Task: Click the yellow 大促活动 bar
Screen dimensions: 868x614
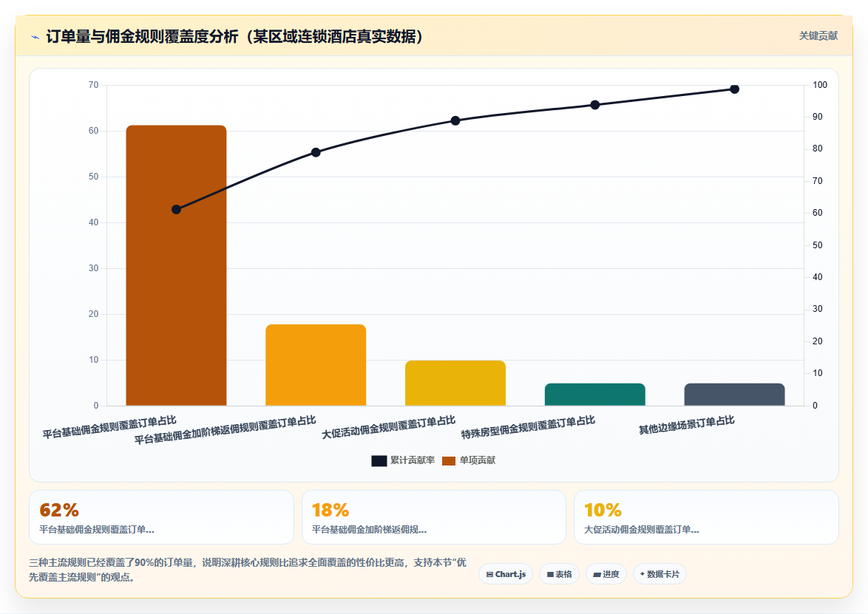Action: click(455, 383)
